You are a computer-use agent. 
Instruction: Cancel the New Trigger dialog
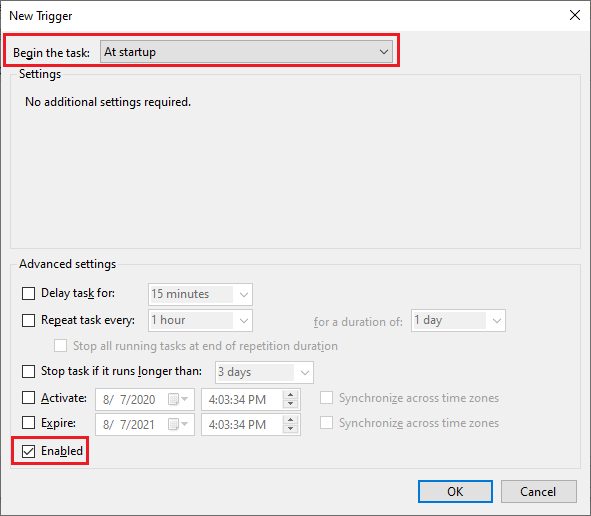[x=539, y=492]
